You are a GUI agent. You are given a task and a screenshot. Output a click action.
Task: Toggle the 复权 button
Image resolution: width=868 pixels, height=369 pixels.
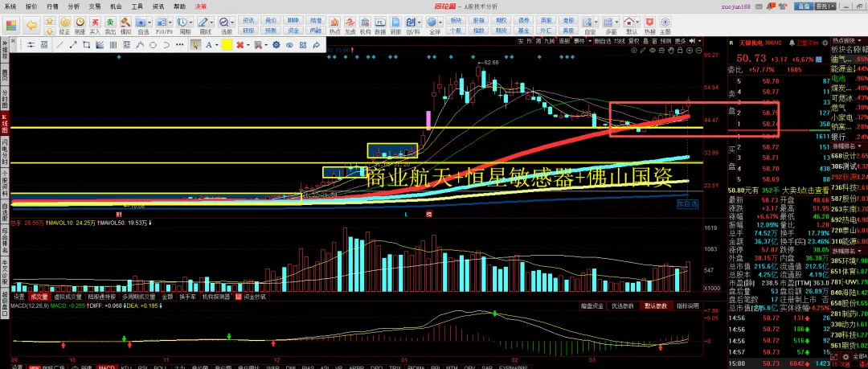634,41
